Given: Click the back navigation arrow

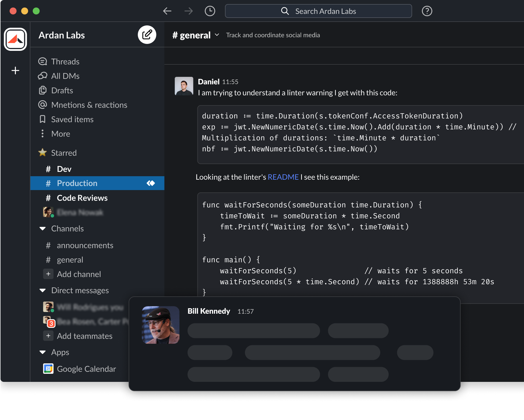Looking at the screenshot, I should click(167, 11).
